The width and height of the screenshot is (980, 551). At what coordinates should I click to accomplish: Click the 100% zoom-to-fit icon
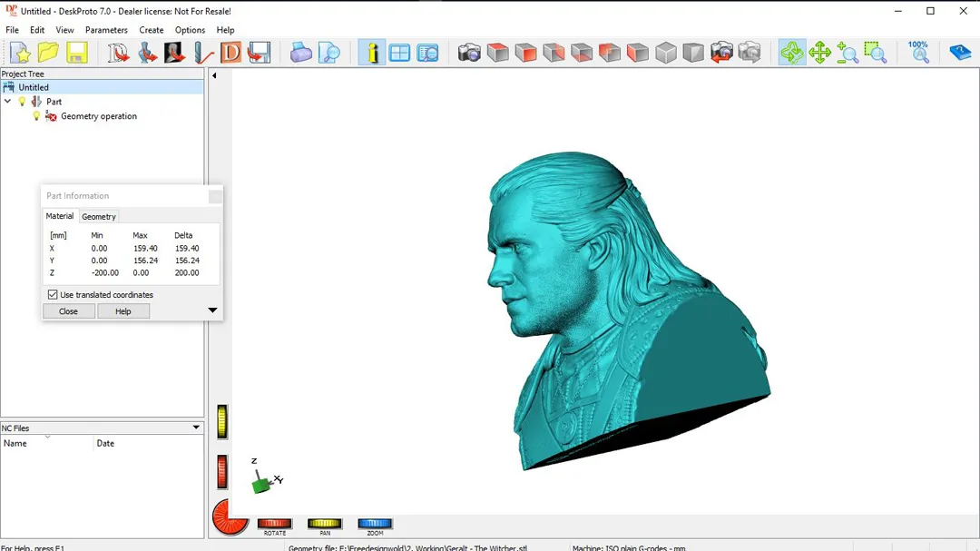coord(918,53)
